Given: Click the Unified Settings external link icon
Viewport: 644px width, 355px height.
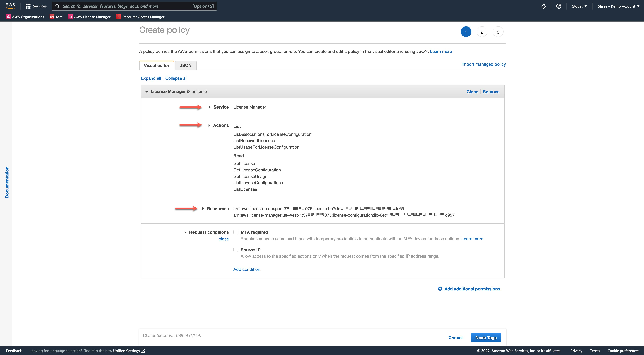Looking at the screenshot, I should [143, 350].
